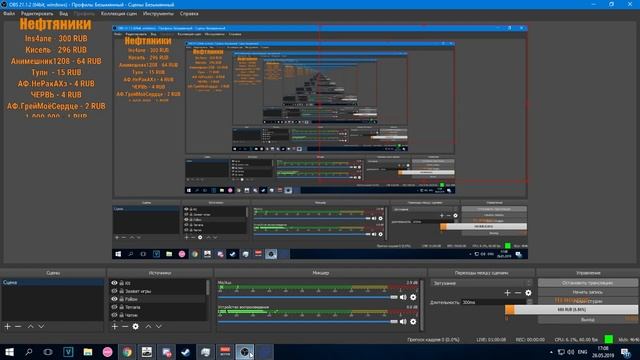Click the ENG language indicator in the tray

click(582, 352)
